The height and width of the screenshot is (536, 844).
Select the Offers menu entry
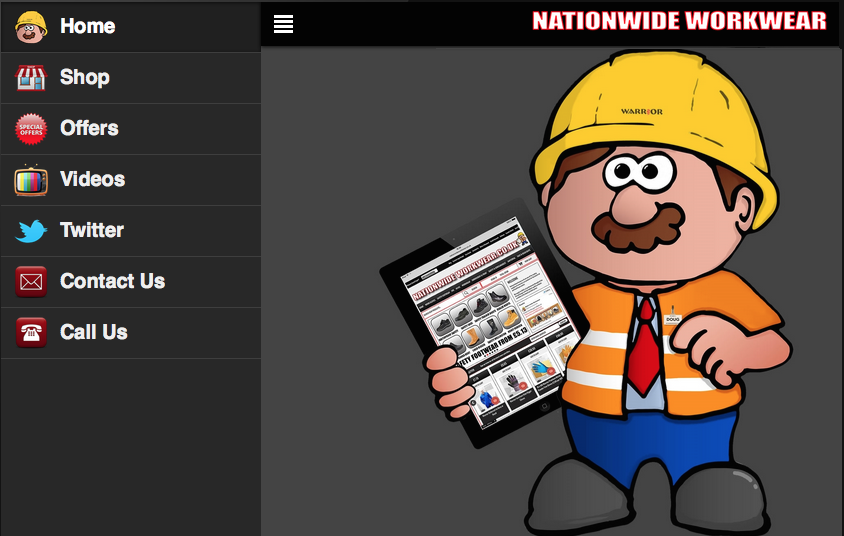[x=131, y=129]
